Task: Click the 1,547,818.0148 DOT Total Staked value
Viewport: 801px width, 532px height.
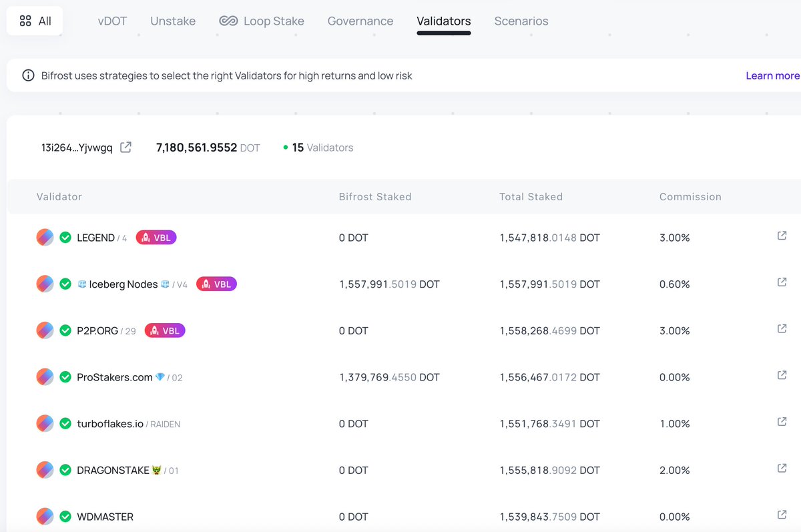Action: coord(549,238)
